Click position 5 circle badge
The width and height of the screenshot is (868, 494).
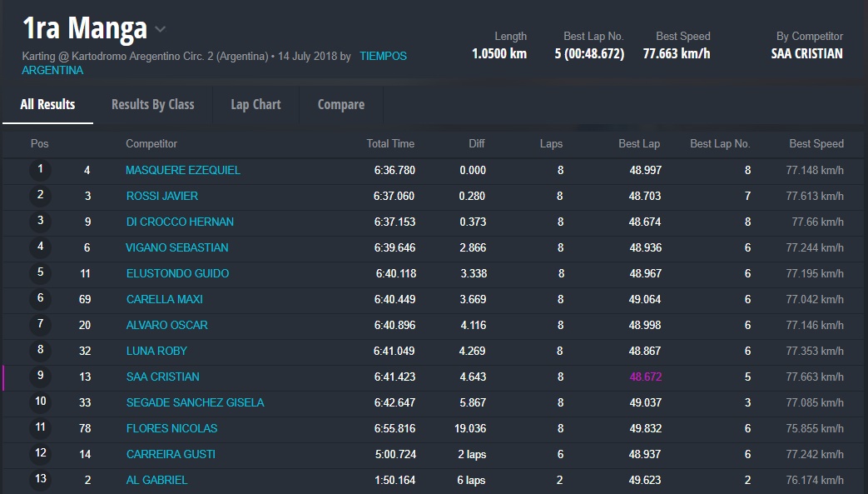[40, 273]
